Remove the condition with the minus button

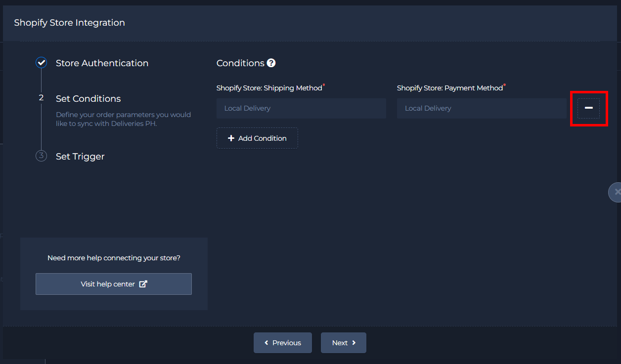point(588,108)
